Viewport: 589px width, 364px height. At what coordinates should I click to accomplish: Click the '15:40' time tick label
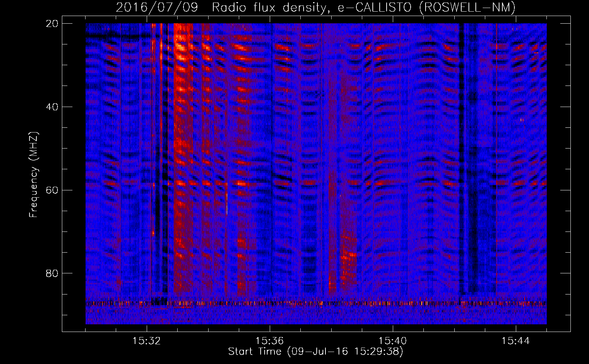[392, 341]
